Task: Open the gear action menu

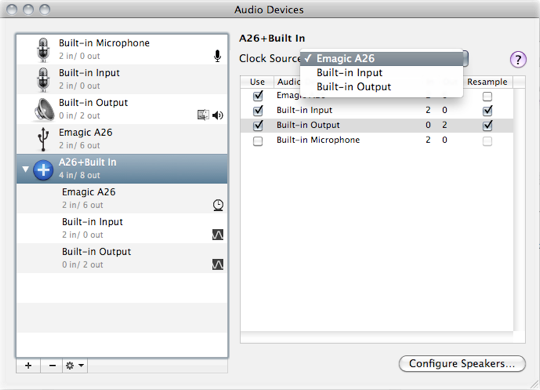Action: point(75,366)
